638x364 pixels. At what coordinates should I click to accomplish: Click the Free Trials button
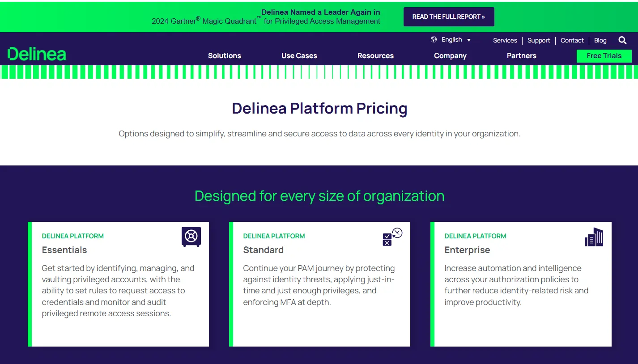point(604,56)
